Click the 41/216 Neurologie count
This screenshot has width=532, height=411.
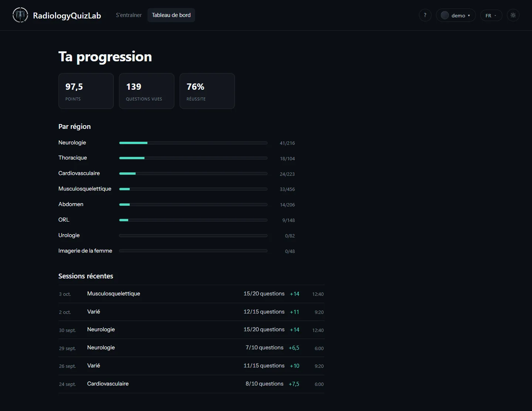(287, 143)
